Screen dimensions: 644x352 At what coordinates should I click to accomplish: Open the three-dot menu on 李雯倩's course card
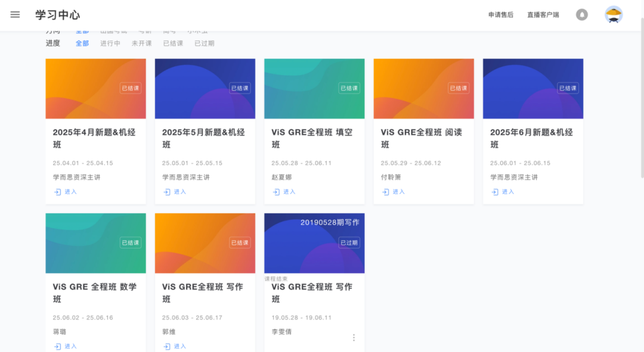click(x=354, y=337)
